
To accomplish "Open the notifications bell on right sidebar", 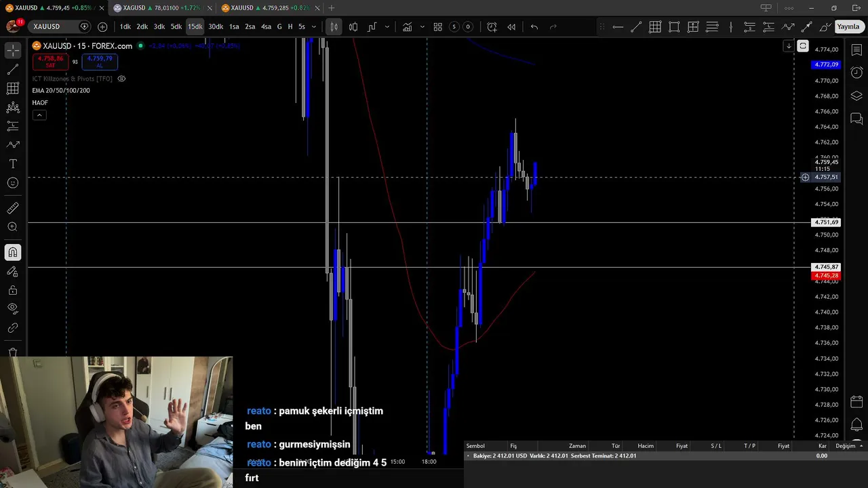I will coord(856,425).
